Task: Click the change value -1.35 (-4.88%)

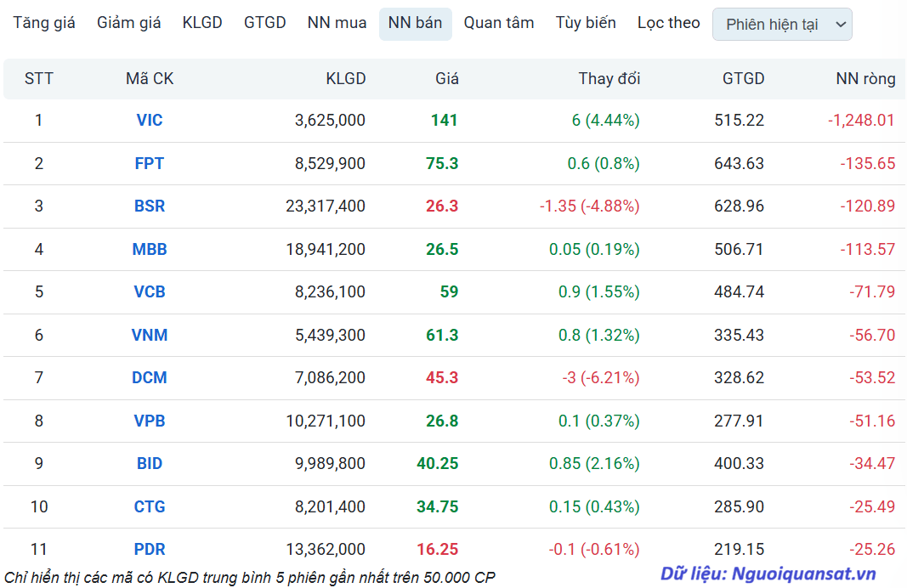Action: [589, 206]
